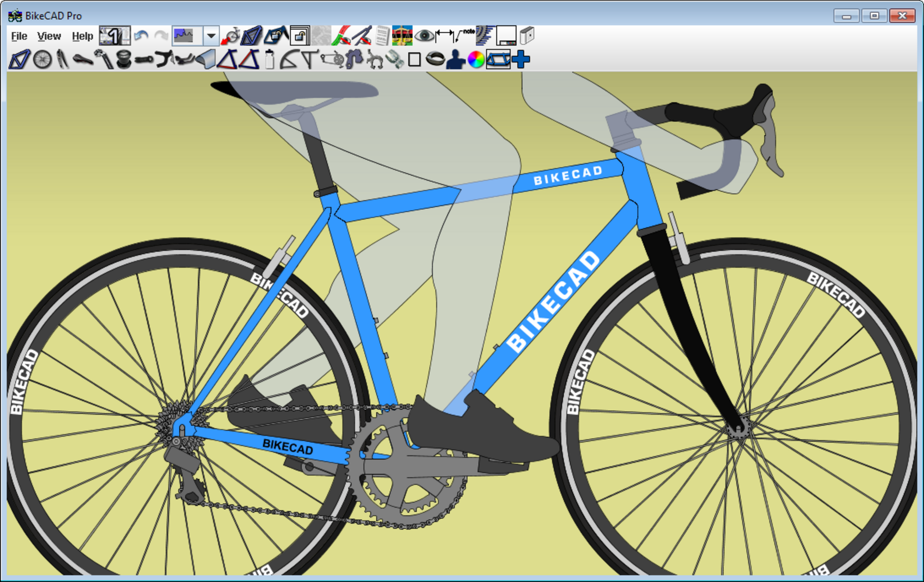Click the blank sheet title block icon

click(x=506, y=36)
